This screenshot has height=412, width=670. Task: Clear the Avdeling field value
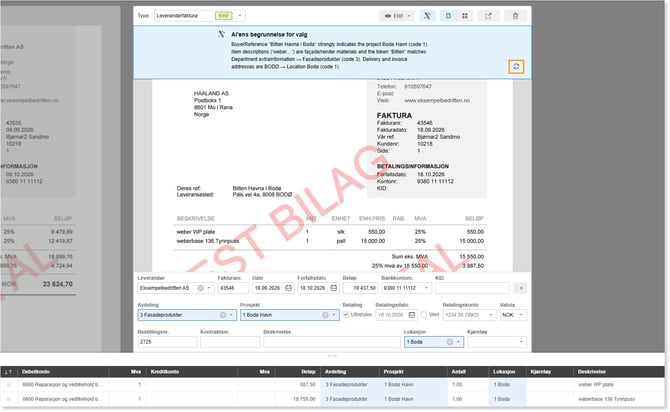coord(223,315)
